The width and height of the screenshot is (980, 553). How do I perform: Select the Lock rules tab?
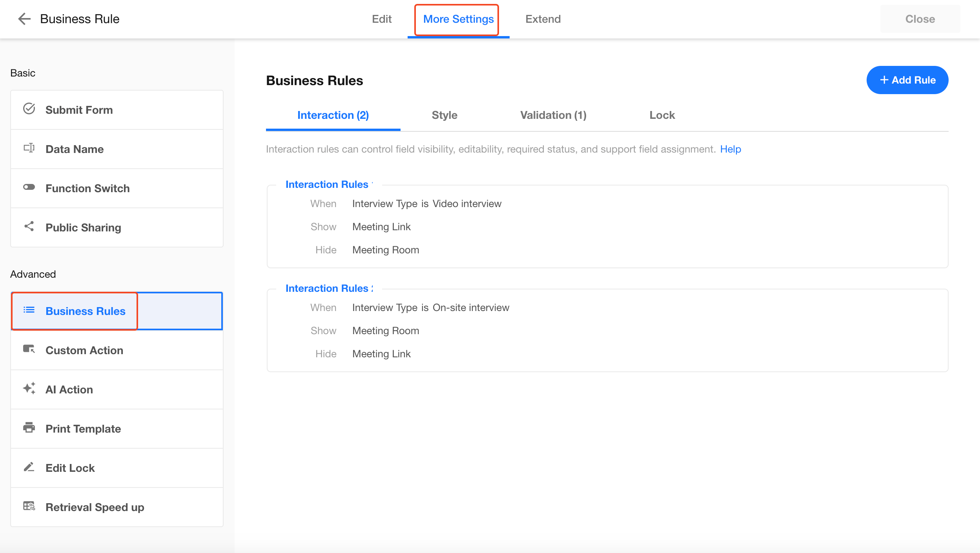[662, 115]
